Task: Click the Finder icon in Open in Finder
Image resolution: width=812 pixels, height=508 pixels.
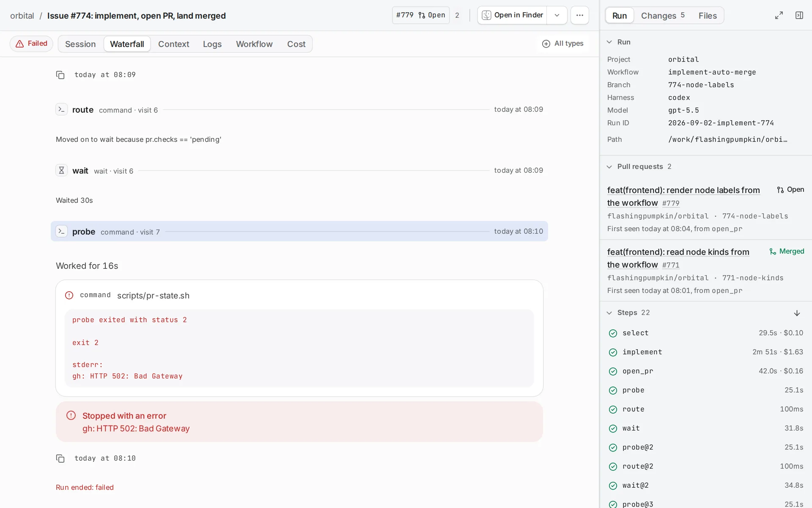Action: pyautogui.click(x=486, y=15)
